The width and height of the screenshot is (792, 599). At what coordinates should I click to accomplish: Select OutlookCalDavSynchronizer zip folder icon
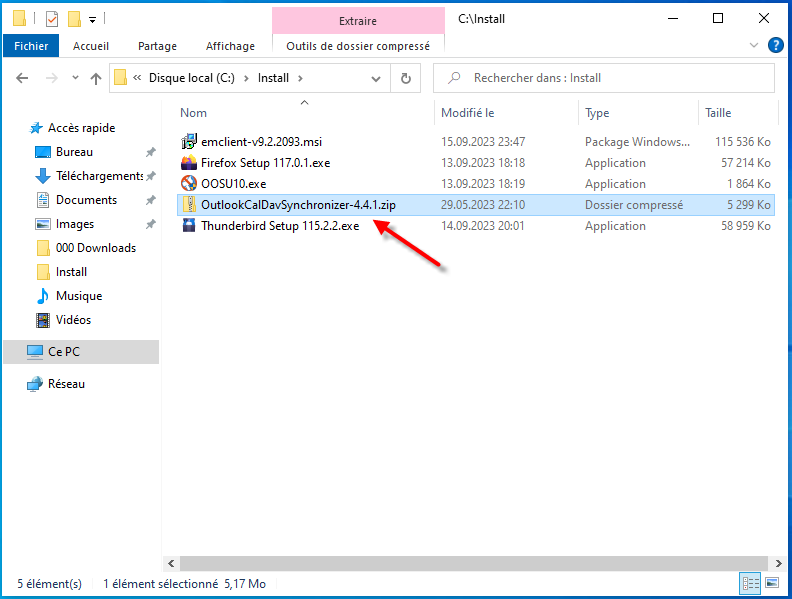coord(189,205)
